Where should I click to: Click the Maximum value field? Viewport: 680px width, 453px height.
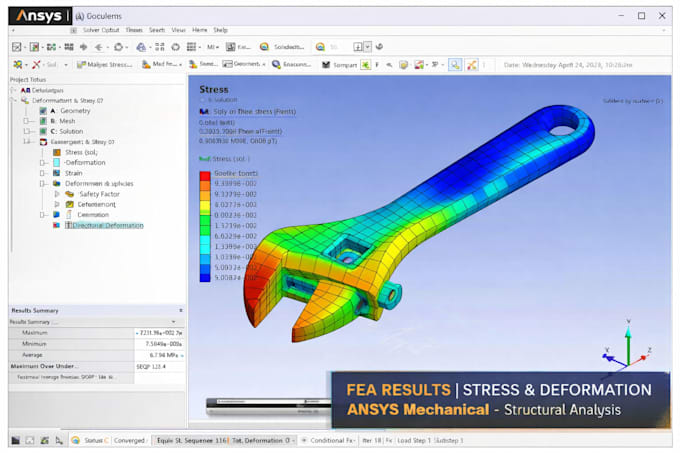pos(159,333)
